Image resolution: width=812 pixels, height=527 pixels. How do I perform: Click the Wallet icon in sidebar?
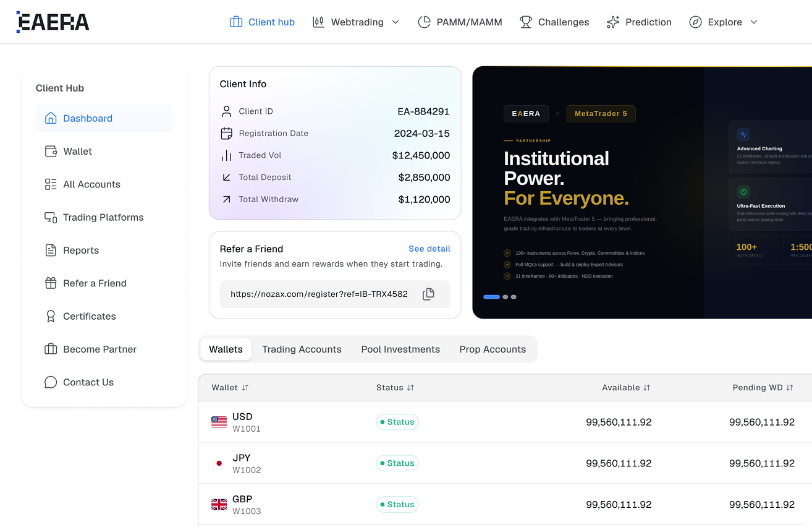point(51,151)
